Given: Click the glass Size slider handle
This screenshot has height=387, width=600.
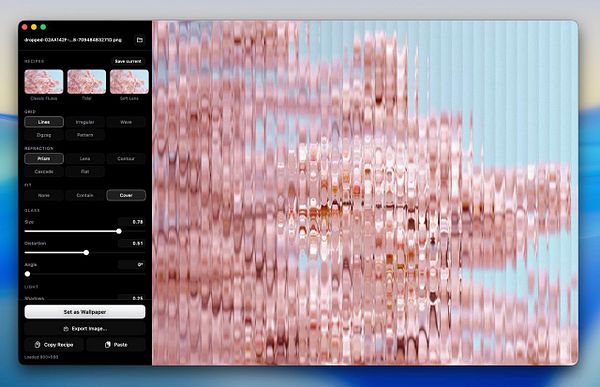Looking at the screenshot, I should coord(119,231).
